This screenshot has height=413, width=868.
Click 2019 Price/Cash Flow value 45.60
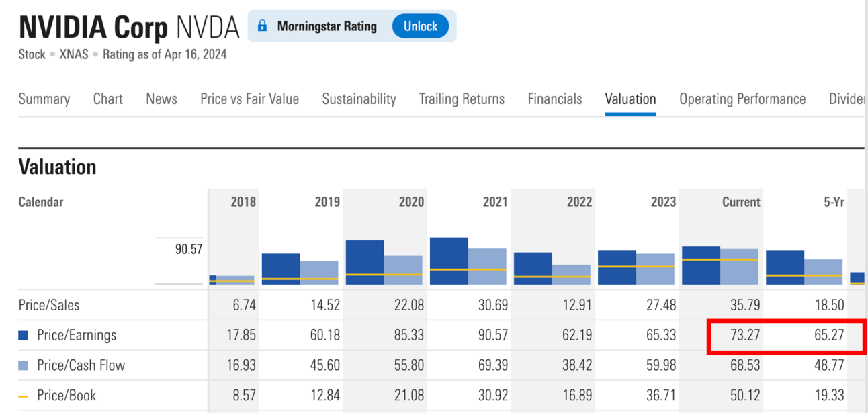(325, 365)
